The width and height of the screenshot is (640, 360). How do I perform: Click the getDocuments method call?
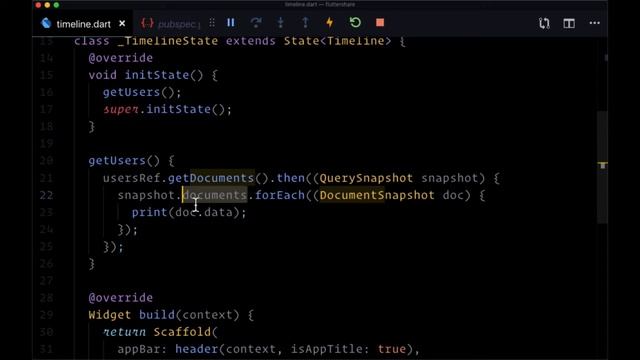tap(211, 178)
